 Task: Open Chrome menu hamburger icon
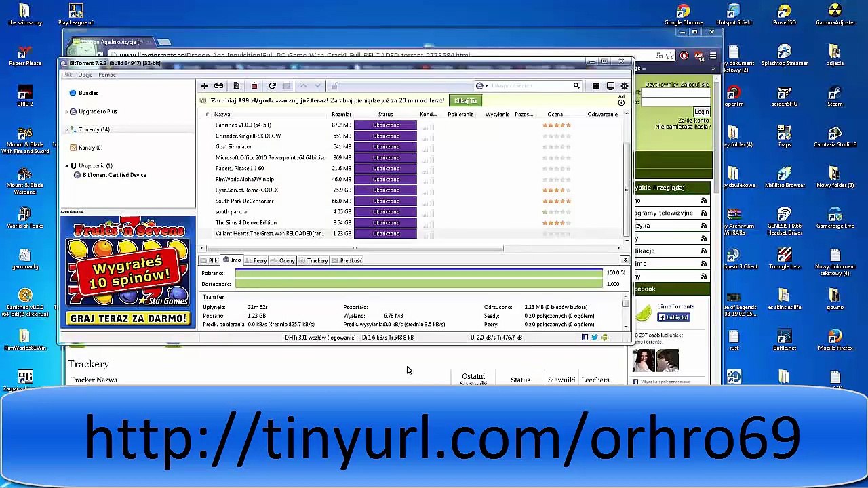pos(713,56)
